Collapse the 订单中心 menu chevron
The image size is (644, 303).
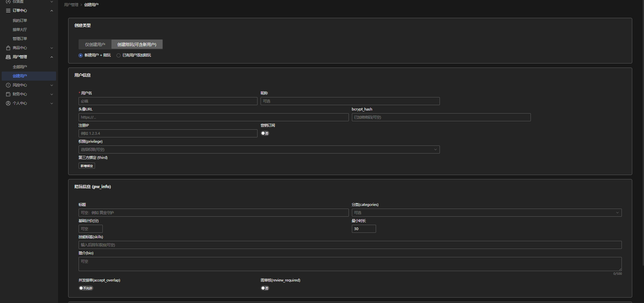(52, 11)
